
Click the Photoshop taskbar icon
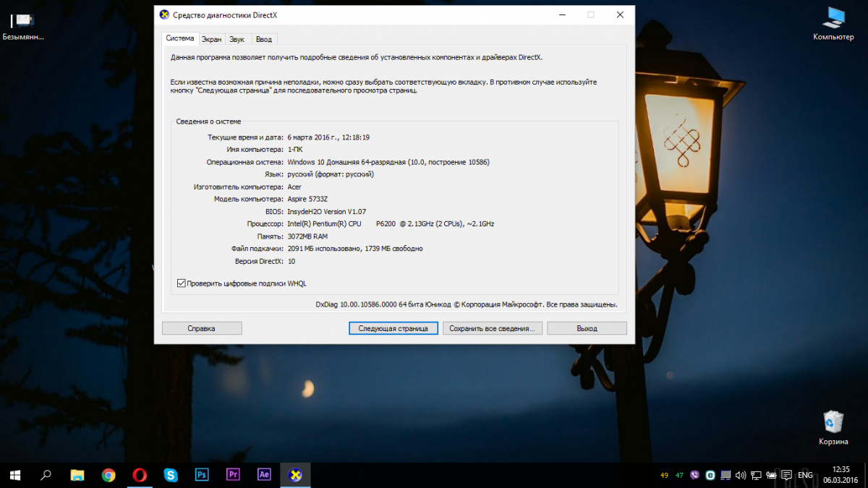point(202,475)
